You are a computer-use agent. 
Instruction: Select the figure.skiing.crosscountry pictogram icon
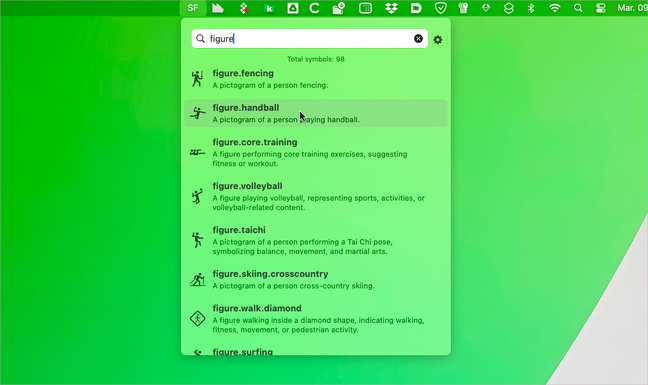pos(198,280)
